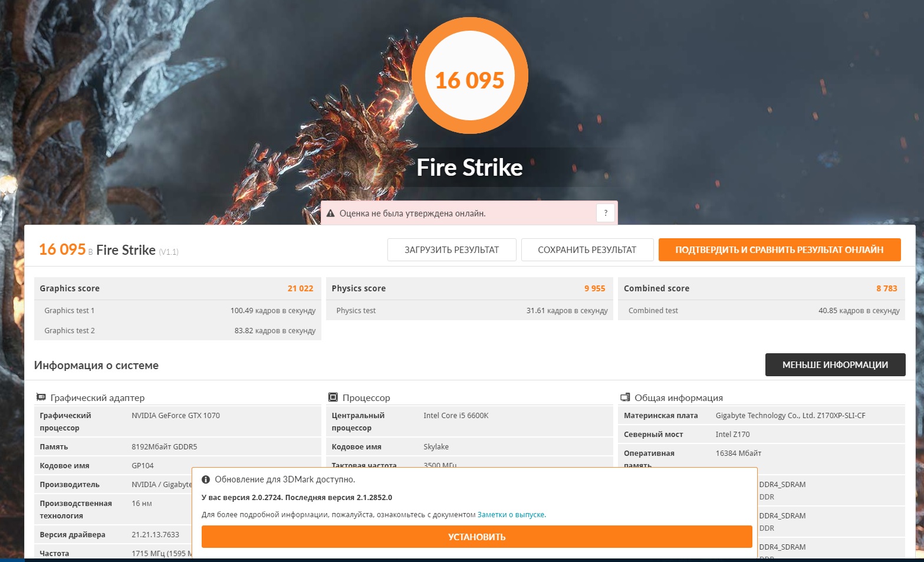Click the ЗАГРУЗИТЬ РЕЗУЛЬТАТ button
The image size is (924, 562).
[x=452, y=249]
